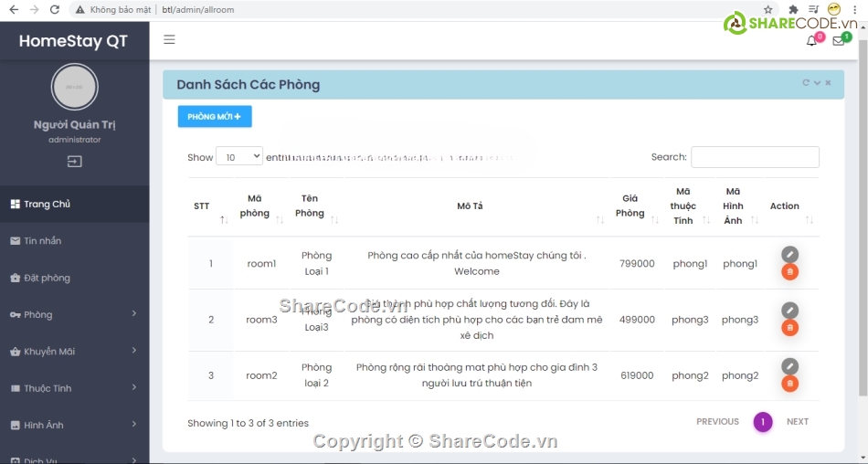This screenshot has width=868, height=464.
Task: Select page 1 pagination button
Action: coord(763,422)
